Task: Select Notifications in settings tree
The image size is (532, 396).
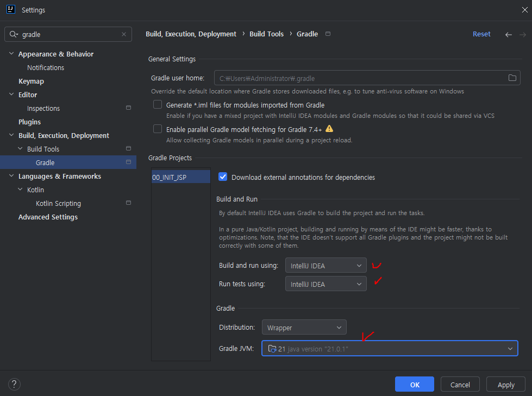Action: pyautogui.click(x=46, y=67)
